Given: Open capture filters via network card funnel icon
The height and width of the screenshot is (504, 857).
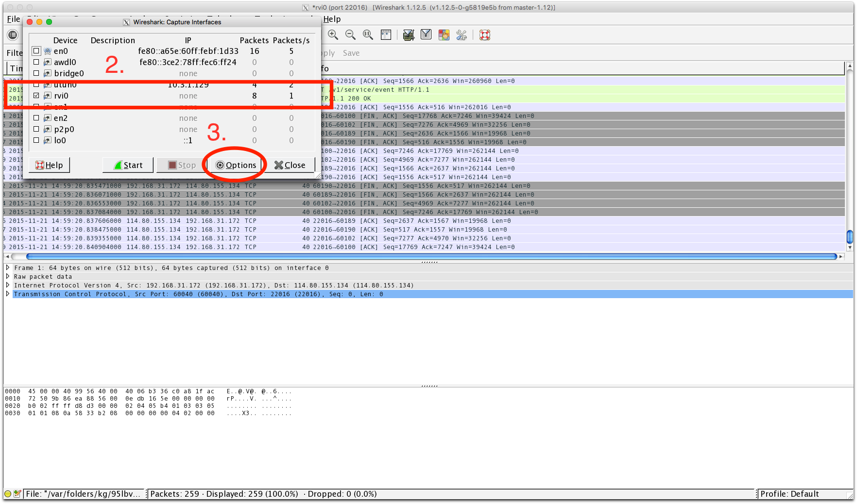Looking at the screenshot, I should [409, 35].
